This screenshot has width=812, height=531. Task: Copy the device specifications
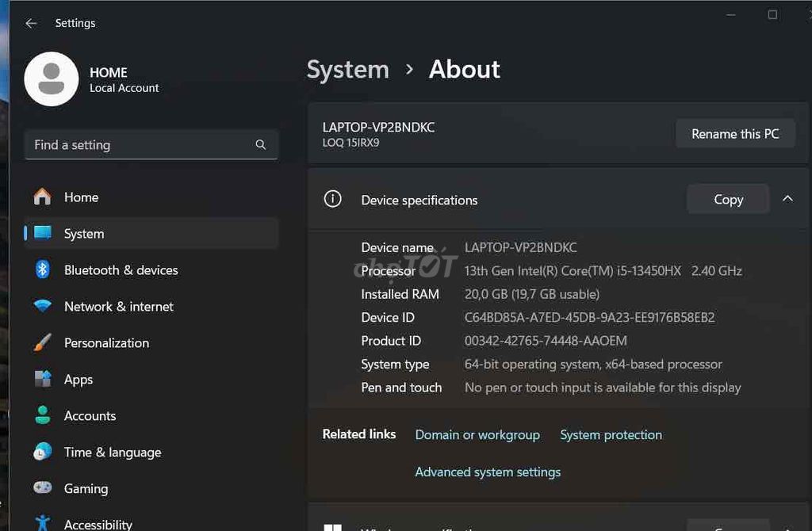[x=728, y=199]
